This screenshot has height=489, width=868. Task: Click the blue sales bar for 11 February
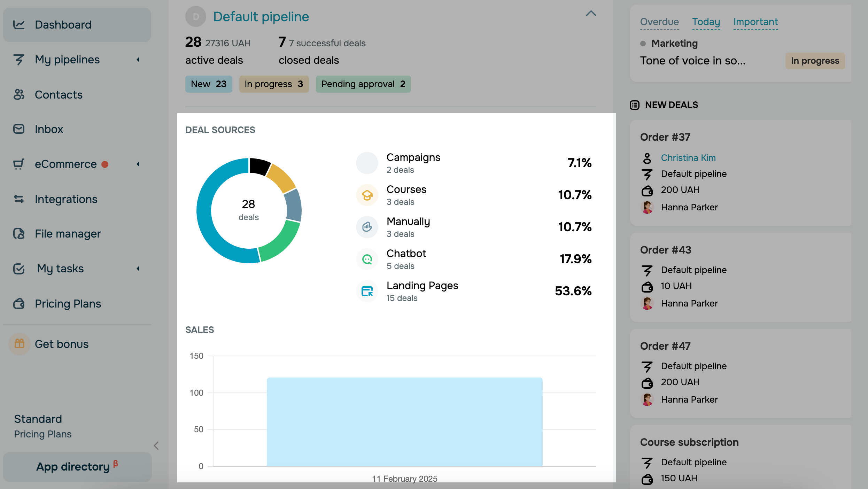404,421
